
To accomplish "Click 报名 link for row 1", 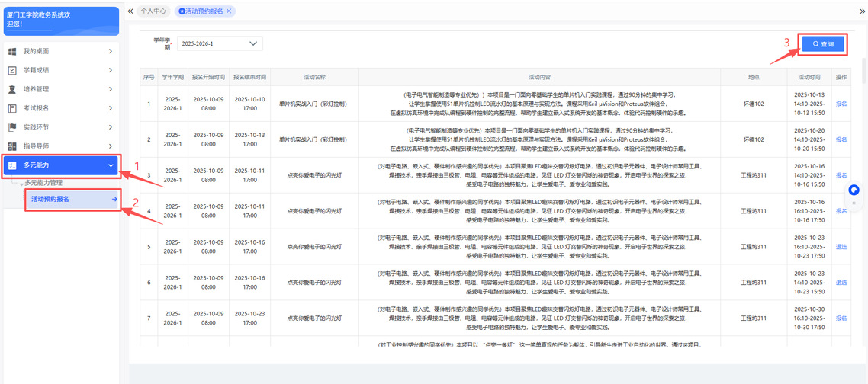I will 841,104.
